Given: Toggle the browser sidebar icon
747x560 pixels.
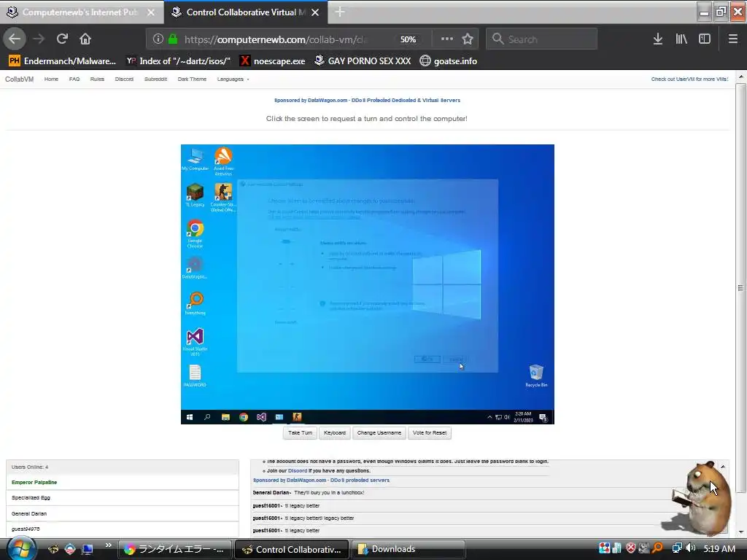Looking at the screenshot, I should (705, 39).
